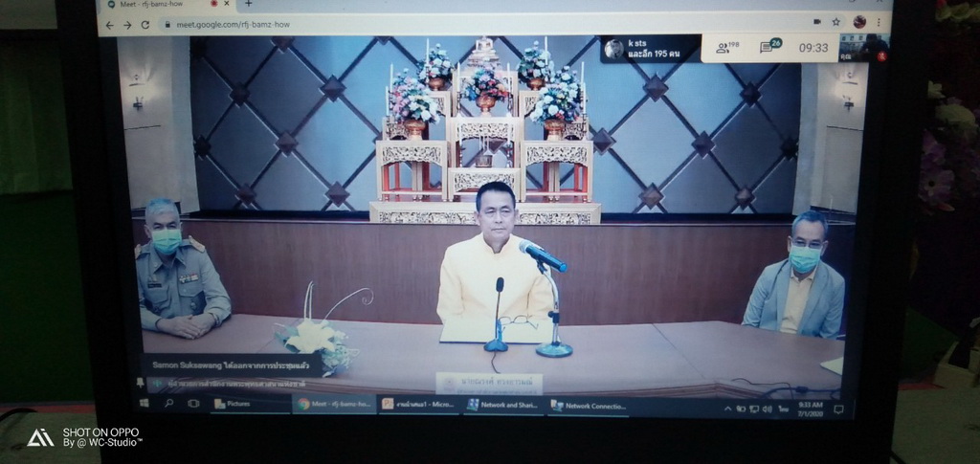980x464 pixels.
Task: Open the participants list showing 198 people
Action: click(727, 47)
